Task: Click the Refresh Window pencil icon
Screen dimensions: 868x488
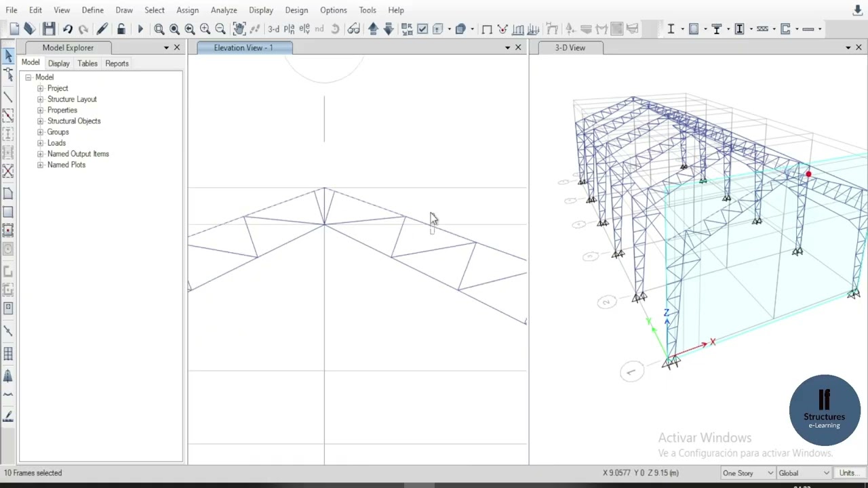Action: pos(102,28)
